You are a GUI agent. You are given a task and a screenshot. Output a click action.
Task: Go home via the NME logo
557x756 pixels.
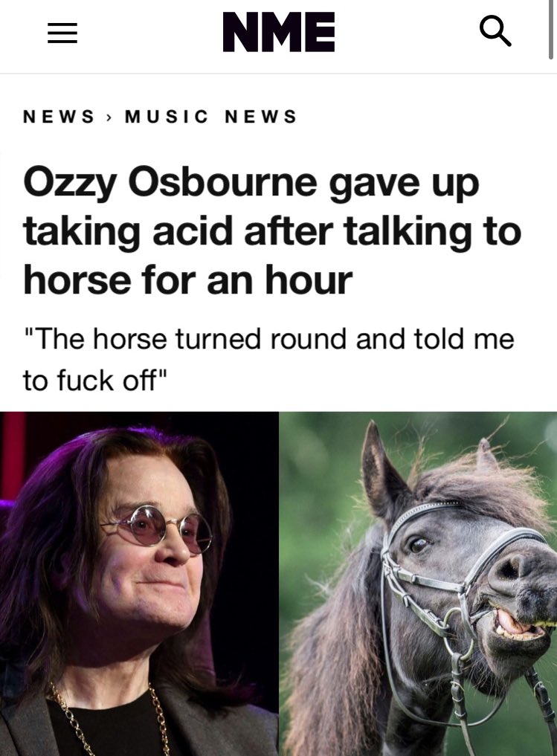point(279,32)
